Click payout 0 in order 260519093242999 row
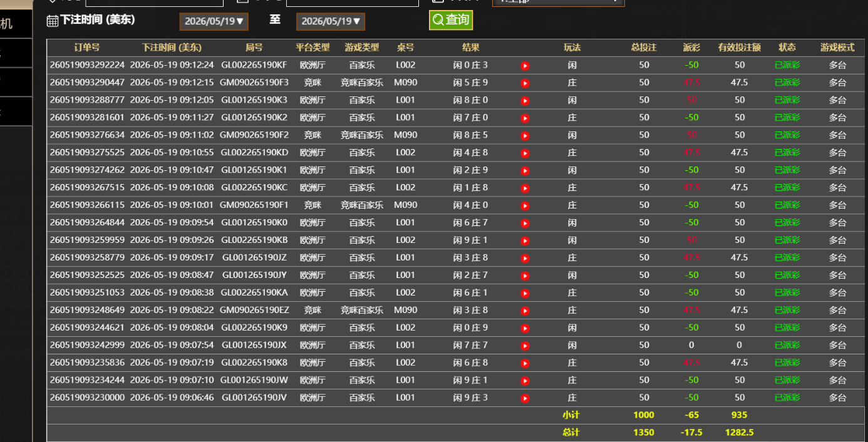Viewport: 868px width, 442px height. [x=691, y=346]
